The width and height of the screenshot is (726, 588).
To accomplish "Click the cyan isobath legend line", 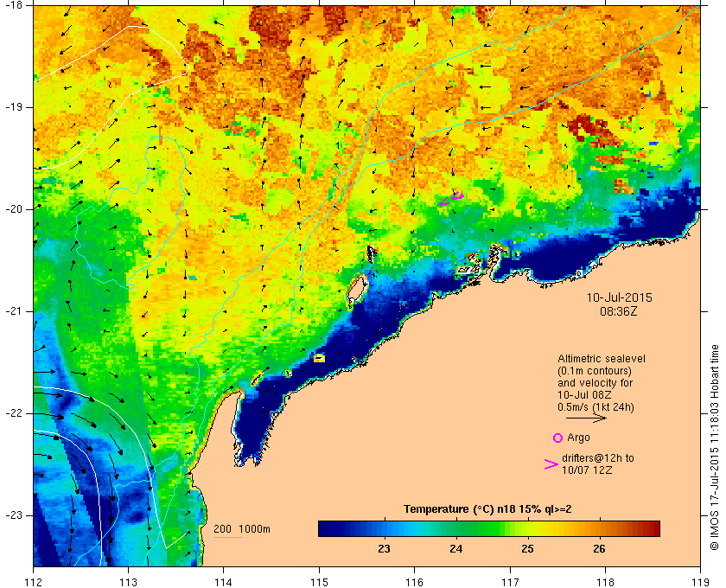I will coord(228,538).
